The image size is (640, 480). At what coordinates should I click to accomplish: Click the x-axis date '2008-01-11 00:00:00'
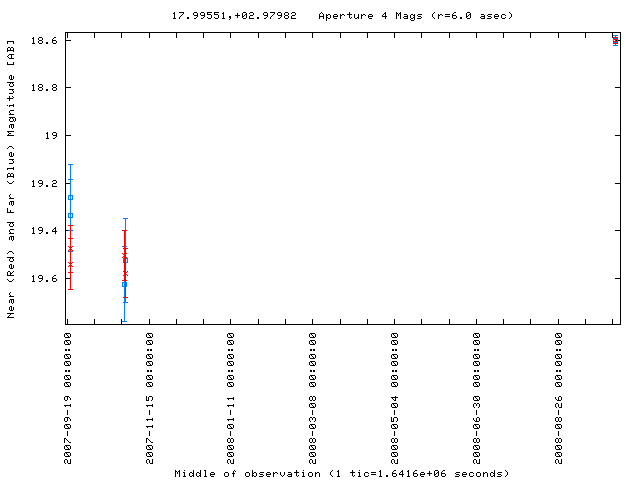point(231,398)
